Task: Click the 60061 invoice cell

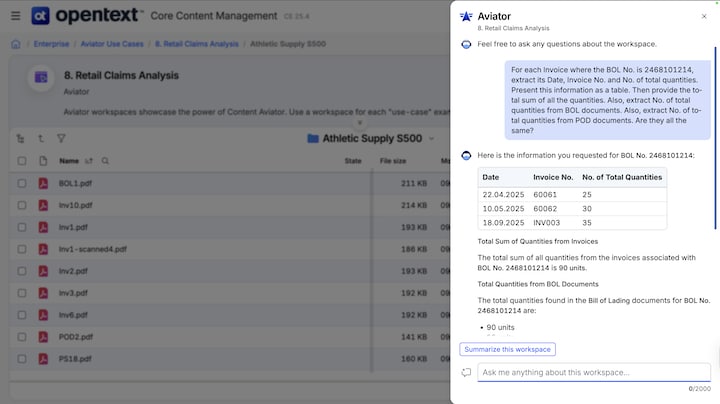Action: pyautogui.click(x=545, y=195)
